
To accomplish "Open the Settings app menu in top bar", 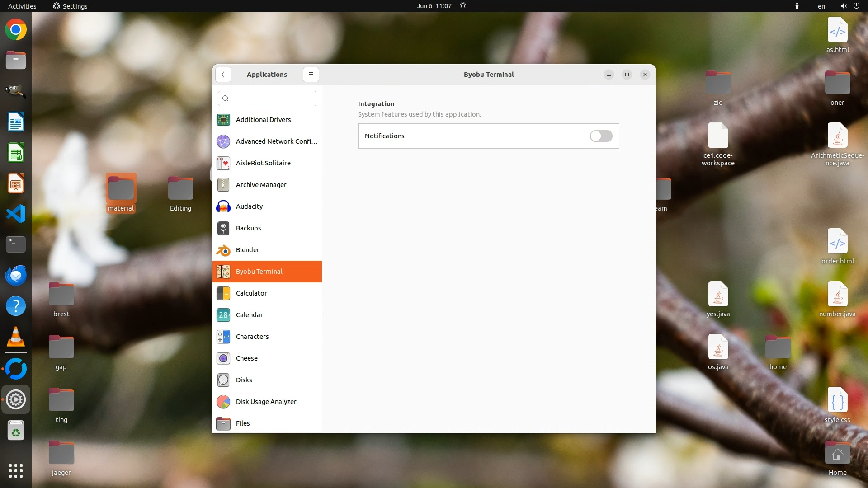I will [70, 6].
